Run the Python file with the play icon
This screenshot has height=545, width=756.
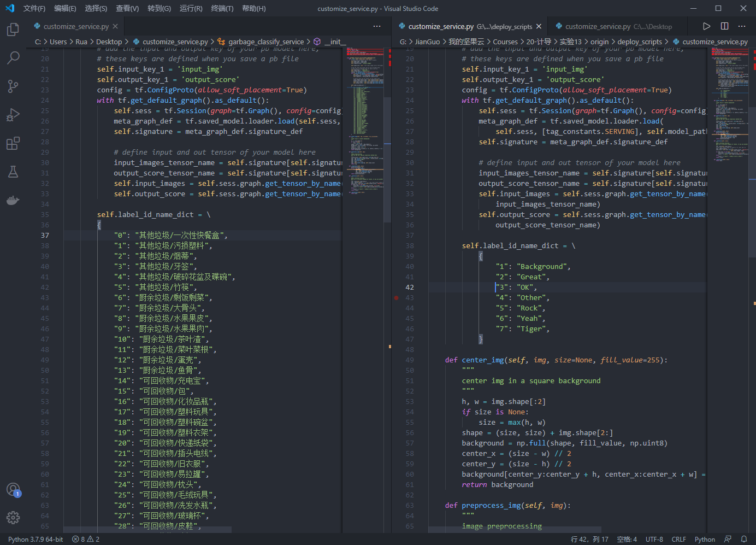[707, 26]
